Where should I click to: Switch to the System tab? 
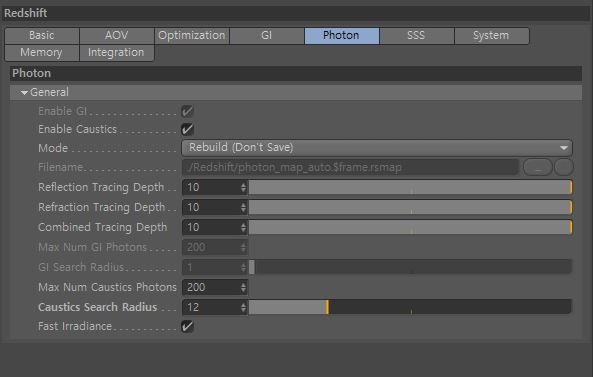[491, 36]
